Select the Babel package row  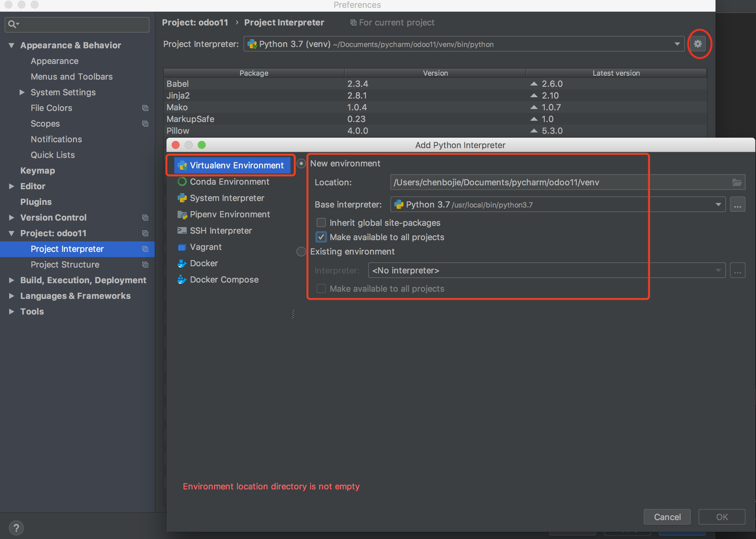[x=435, y=84]
